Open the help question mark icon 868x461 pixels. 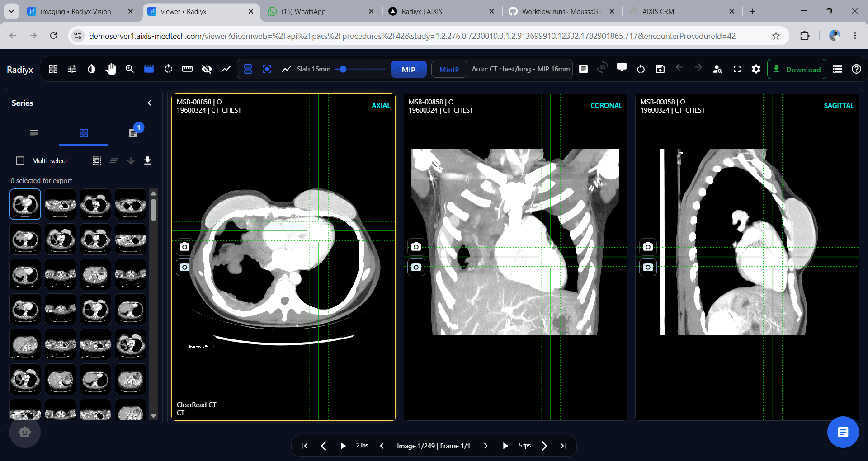856,69
